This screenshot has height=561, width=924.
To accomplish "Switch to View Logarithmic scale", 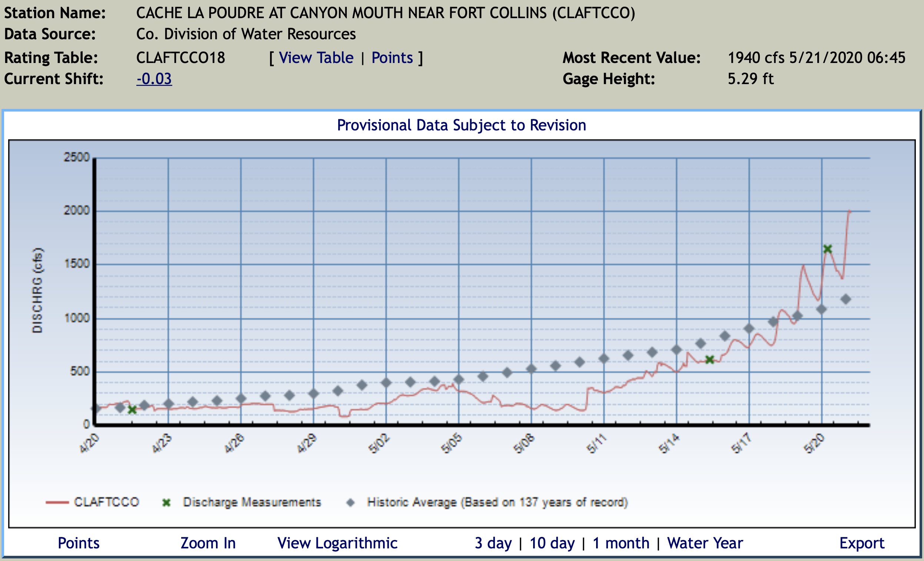I will pyautogui.click(x=337, y=543).
